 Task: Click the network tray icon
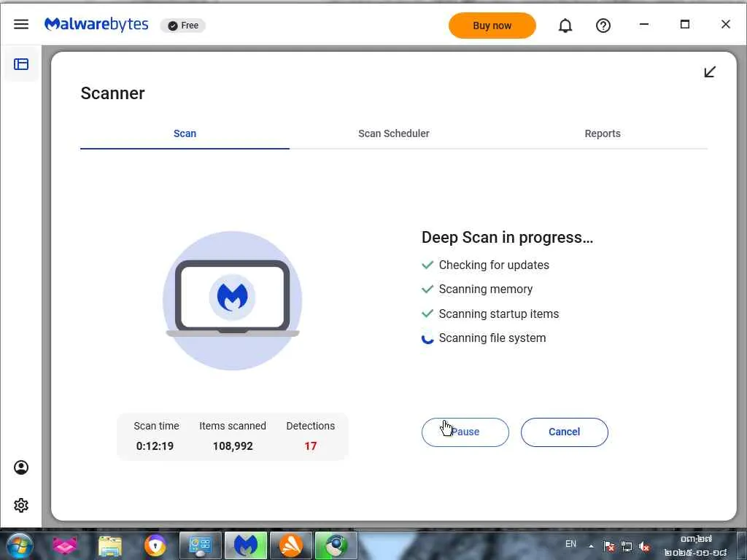pyautogui.click(x=627, y=547)
